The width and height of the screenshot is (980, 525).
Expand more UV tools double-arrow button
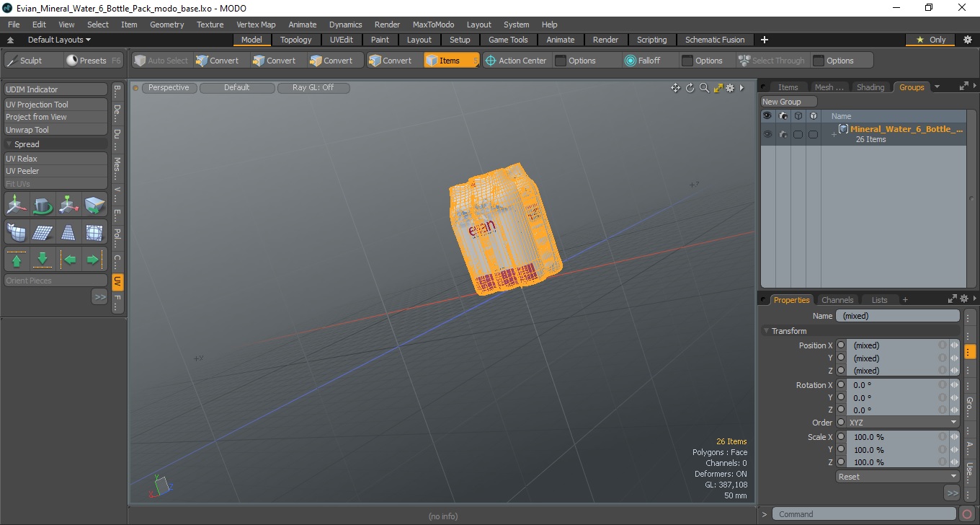(99, 297)
